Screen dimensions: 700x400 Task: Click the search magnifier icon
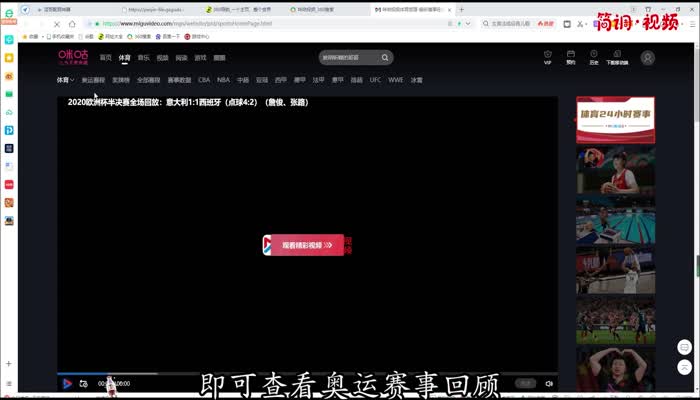coord(384,58)
